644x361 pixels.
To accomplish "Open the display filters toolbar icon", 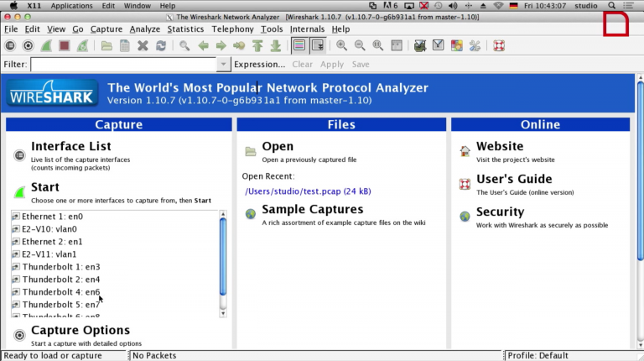I will tap(439, 45).
